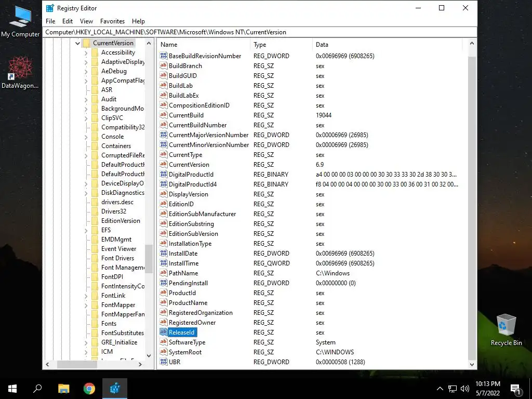Open the Favorites menu
This screenshot has height=399, width=532.
[112, 21]
